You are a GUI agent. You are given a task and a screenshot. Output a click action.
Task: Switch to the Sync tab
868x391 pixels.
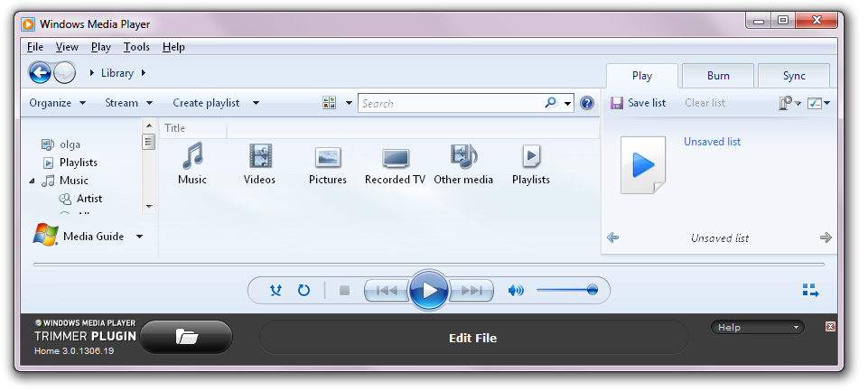(x=794, y=76)
